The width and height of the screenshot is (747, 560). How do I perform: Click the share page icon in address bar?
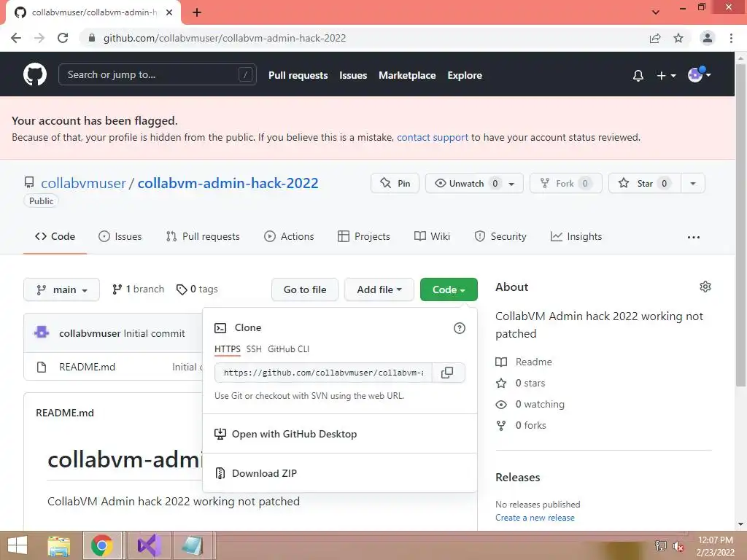pos(655,38)
